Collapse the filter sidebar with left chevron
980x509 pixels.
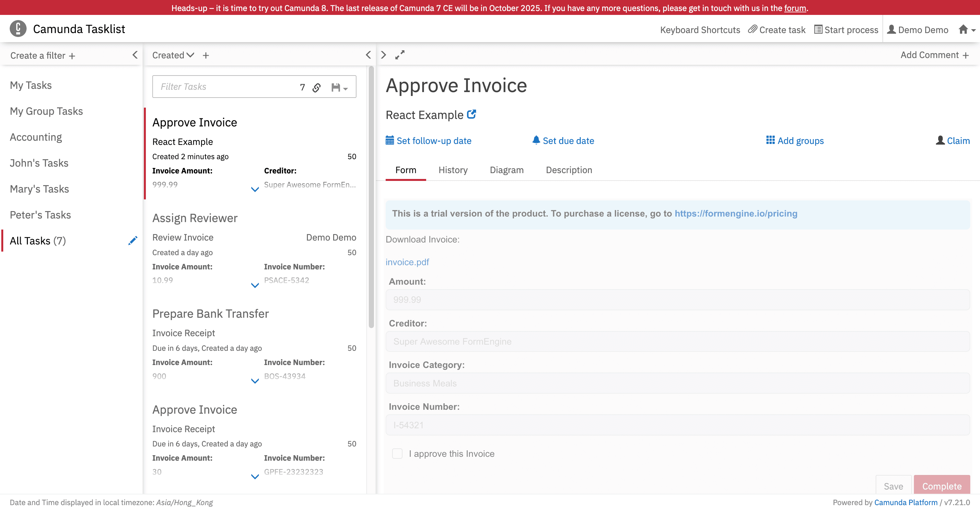pyautogui.click(x=135, y=55)
